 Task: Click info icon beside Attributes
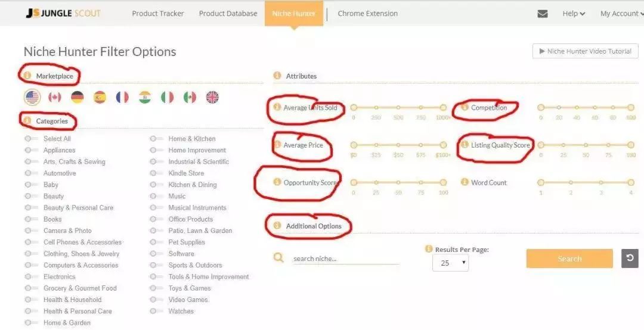[277, 76]
